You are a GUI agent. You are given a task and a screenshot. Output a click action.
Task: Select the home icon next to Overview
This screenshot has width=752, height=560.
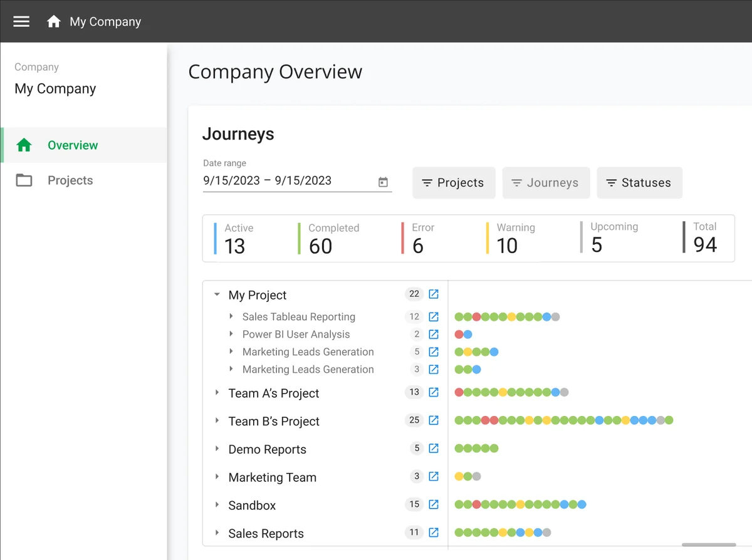point(24,145)
